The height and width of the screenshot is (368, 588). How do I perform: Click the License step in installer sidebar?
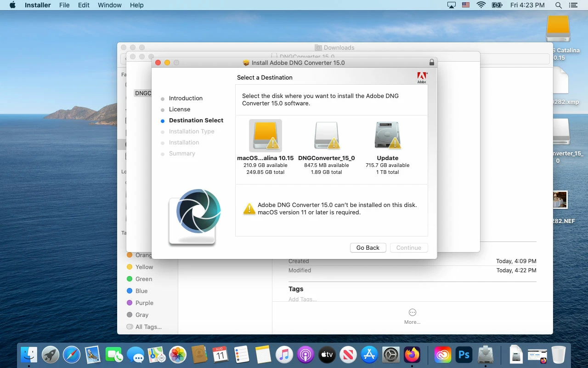pyautogui.click(x=180, y=109)
